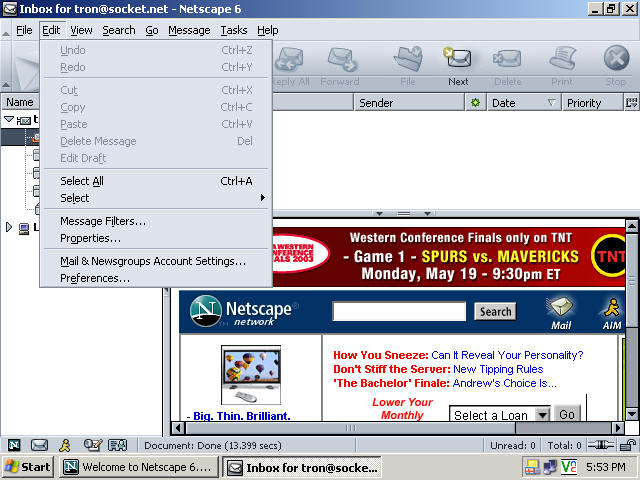Screen dimensions: 640x480
Task: Choose Preferences... from Edit menu
Action: pyautogui.click(x=156, y=278)
